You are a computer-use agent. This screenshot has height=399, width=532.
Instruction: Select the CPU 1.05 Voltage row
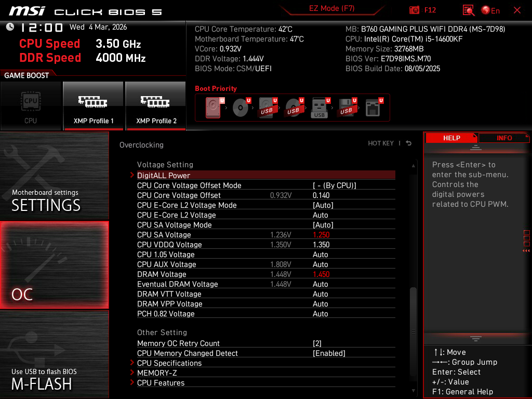coord(265,255)
